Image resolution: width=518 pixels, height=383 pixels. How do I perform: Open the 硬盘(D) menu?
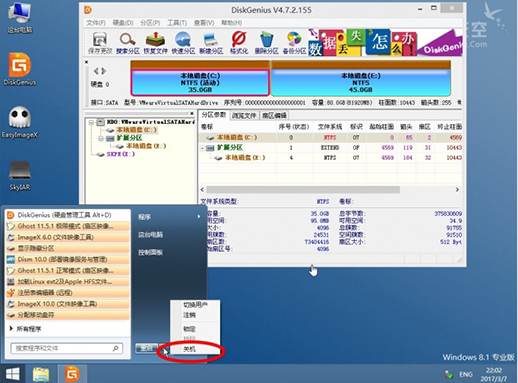[x=123, y=23]
